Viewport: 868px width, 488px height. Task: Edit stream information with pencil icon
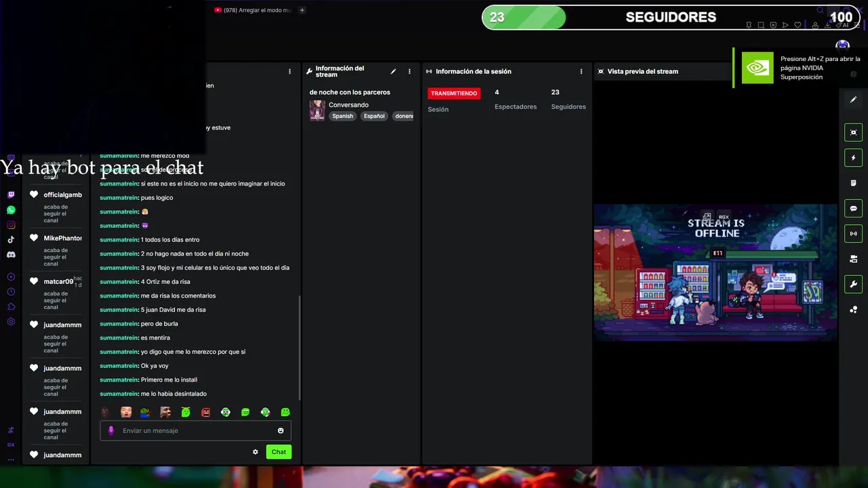[x=393, y=71]
